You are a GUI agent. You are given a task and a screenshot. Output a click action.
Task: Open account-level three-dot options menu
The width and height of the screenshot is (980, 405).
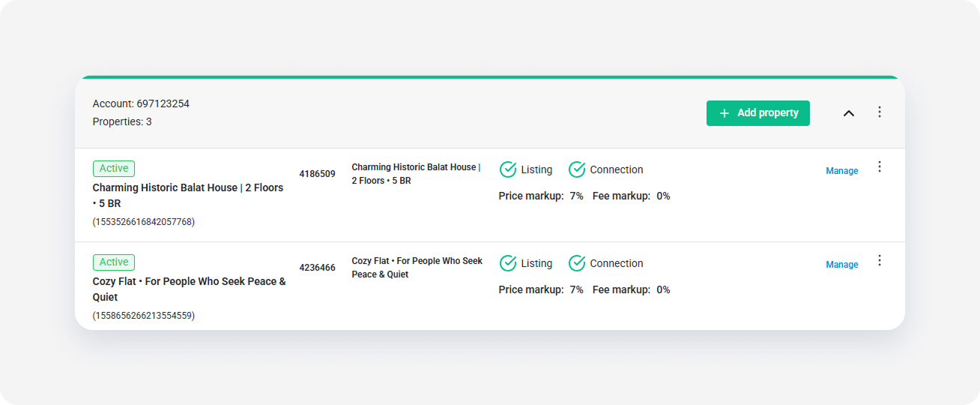coord(880,112)
